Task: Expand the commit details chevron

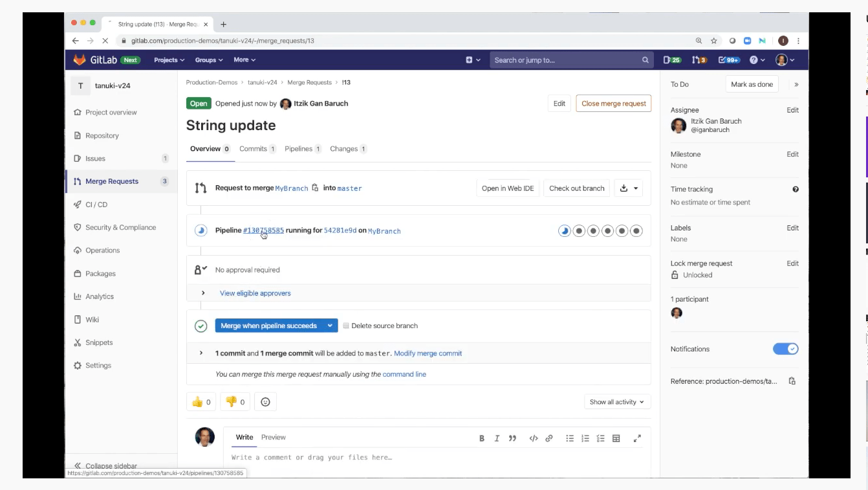Action: click(x=201, y=353)
